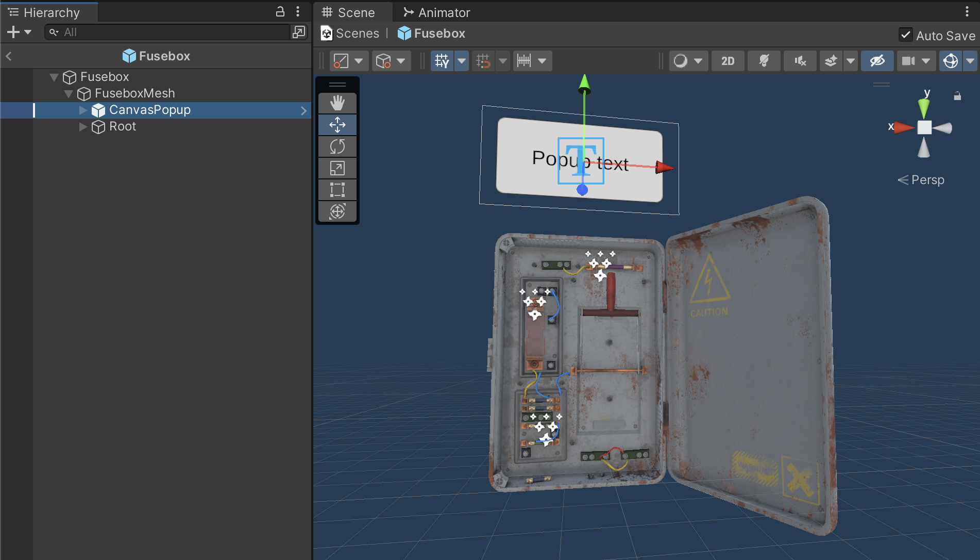
Task: Select the Rotate tool
Action: (337, 146)
